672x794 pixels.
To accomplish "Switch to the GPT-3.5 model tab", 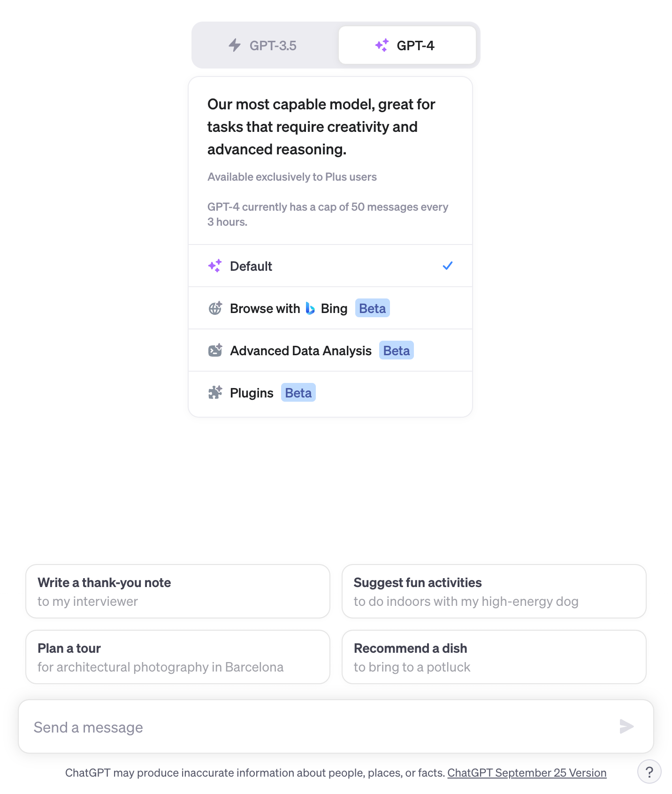I will pos(265,46).
